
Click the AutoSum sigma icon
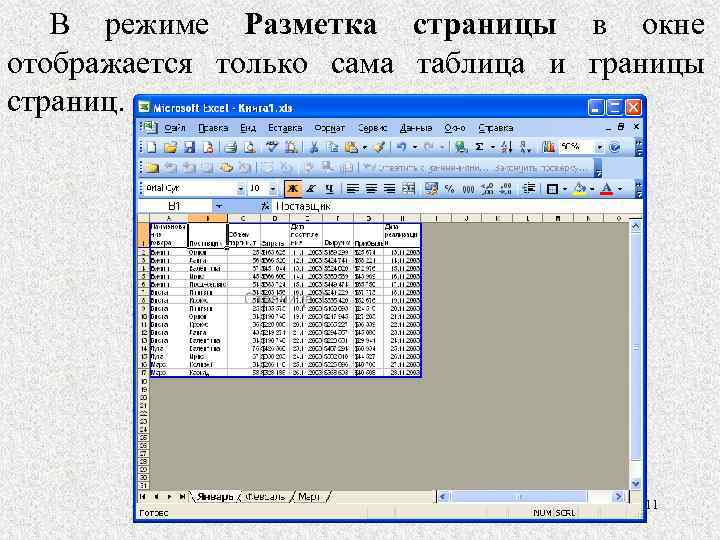tap(479, 147)
